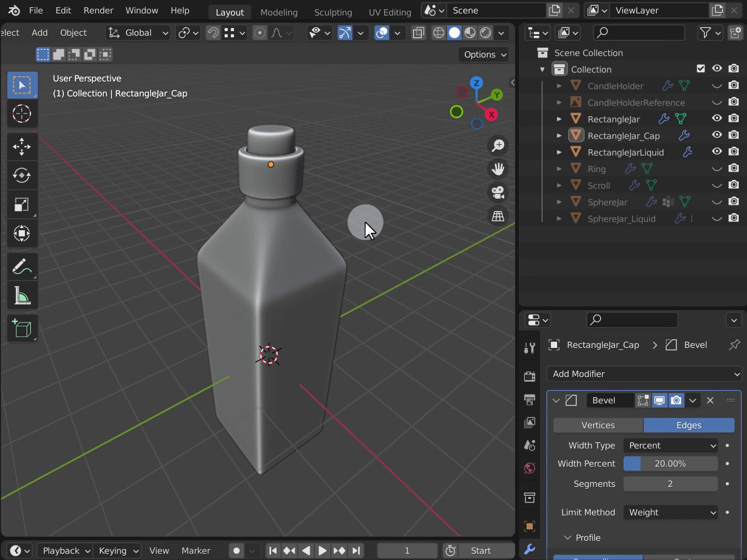Select the Annotate pencil tool

click(22, 268)
